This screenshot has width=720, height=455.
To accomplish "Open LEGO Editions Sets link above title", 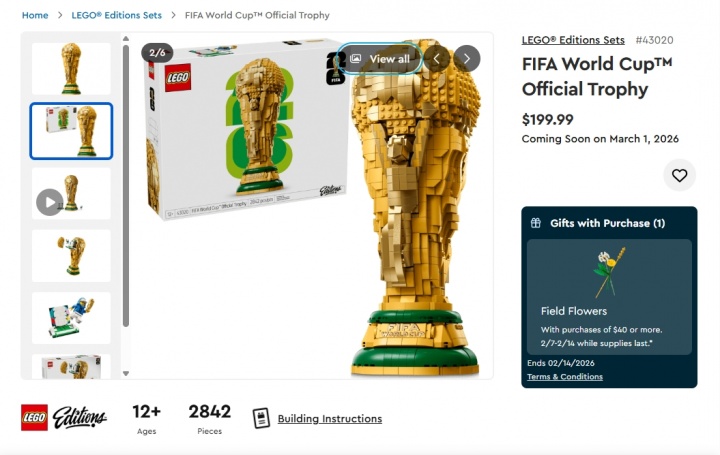I will [573, 40].
